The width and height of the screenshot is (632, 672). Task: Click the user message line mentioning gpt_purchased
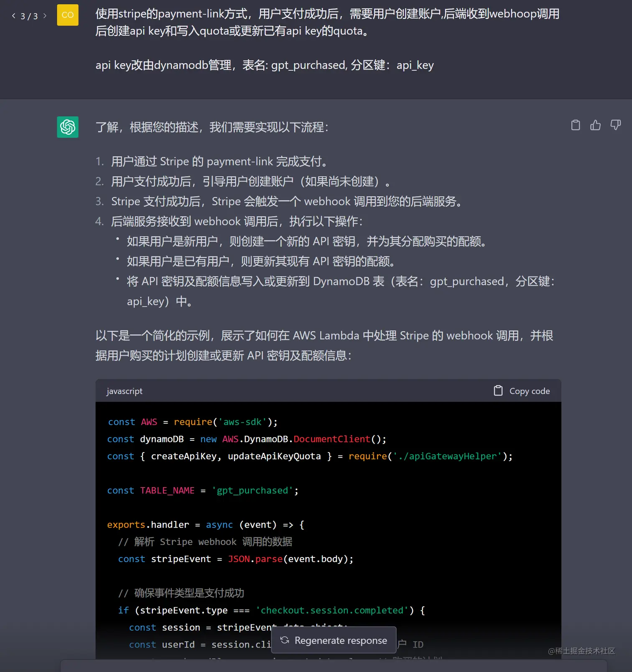[x=265, y=65]
